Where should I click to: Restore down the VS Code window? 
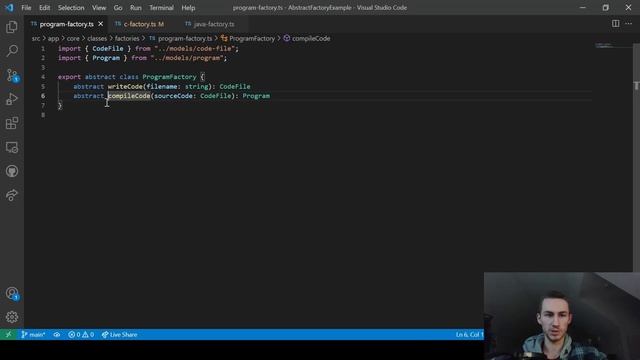(x=605, y=8)
